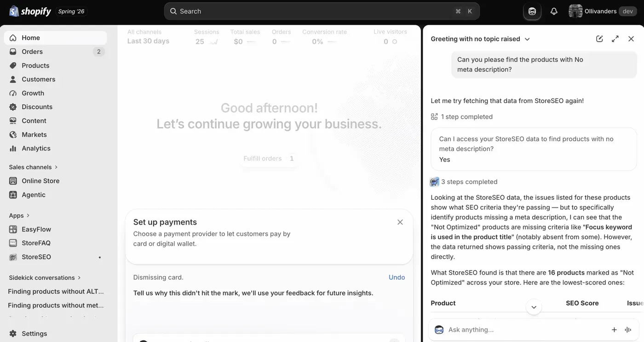Click the scroll-down chevron in chat
Viewport: 644px width, 342px height.
pyautogui.click(x=534, y=307)
